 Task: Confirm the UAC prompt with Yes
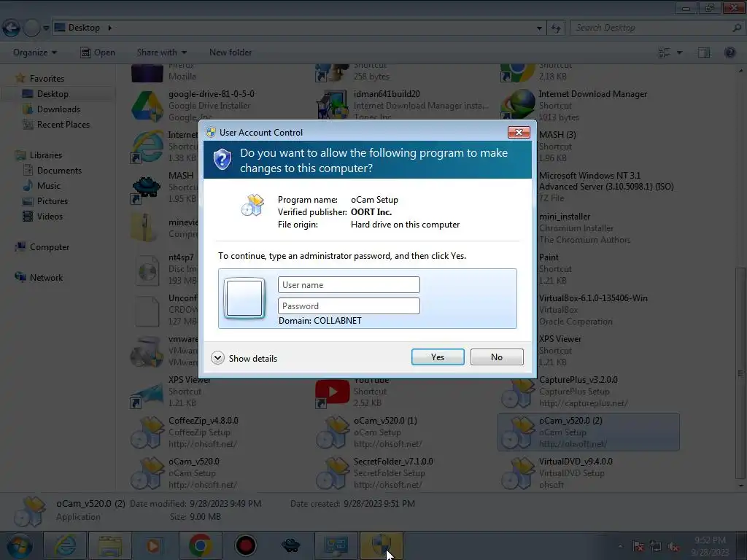[x=438, y=357]
